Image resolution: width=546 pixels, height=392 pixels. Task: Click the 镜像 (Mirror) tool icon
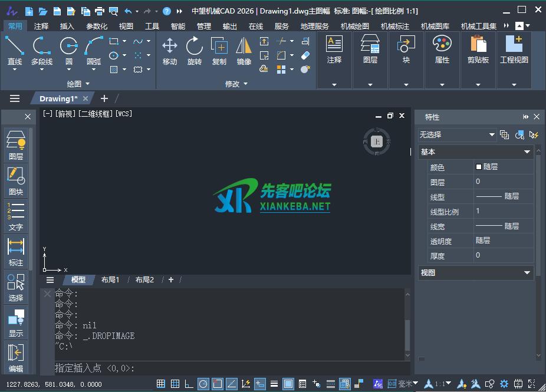244,50
